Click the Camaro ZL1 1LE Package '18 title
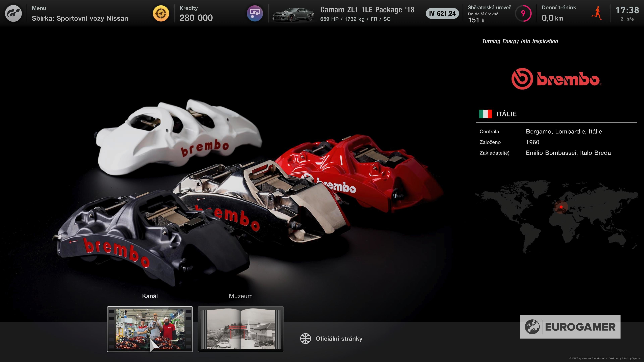Image resolution: width=644 pixels, height=362 pixels. (x=367, y=10)
